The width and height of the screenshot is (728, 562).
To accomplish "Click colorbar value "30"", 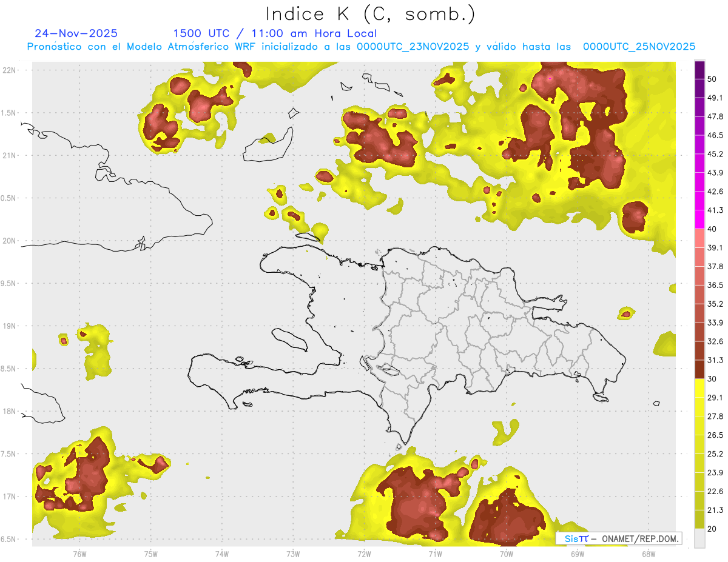I will click(712, 379).
